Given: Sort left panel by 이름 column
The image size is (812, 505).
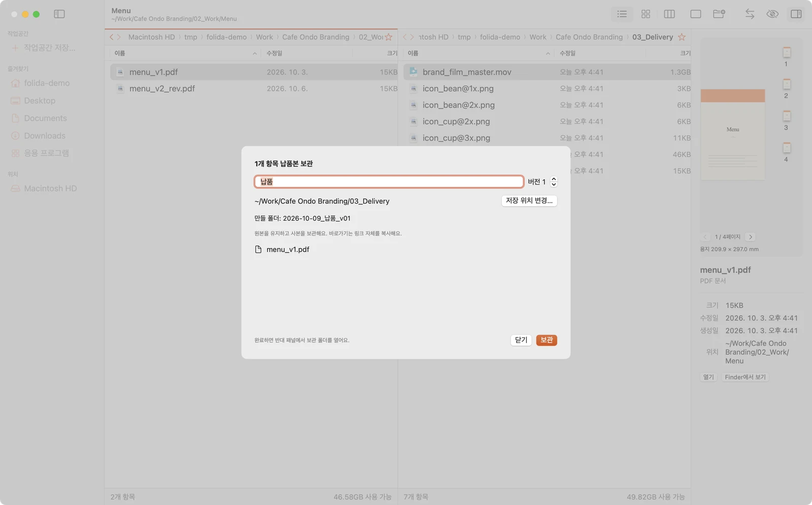Looking at the screenshot, I should click(185, 53).
